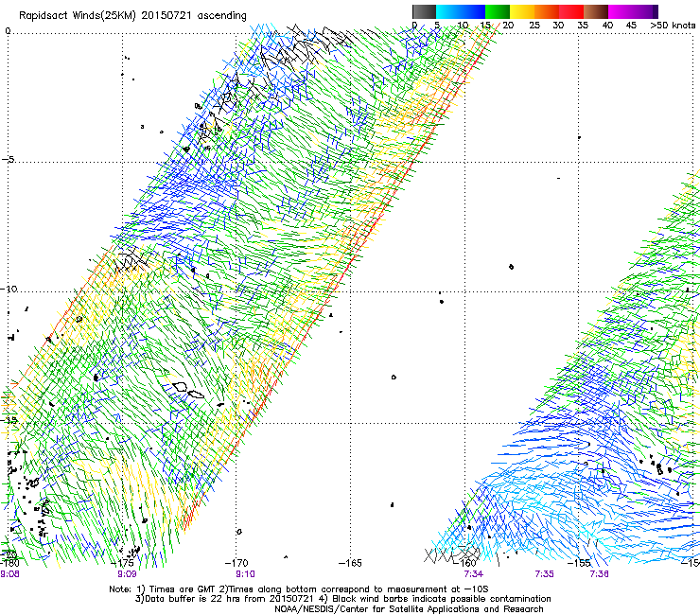This screenshot has width=700, height=615.
Task: Click the '9:10' swath time label
Action: click(245, 574)
